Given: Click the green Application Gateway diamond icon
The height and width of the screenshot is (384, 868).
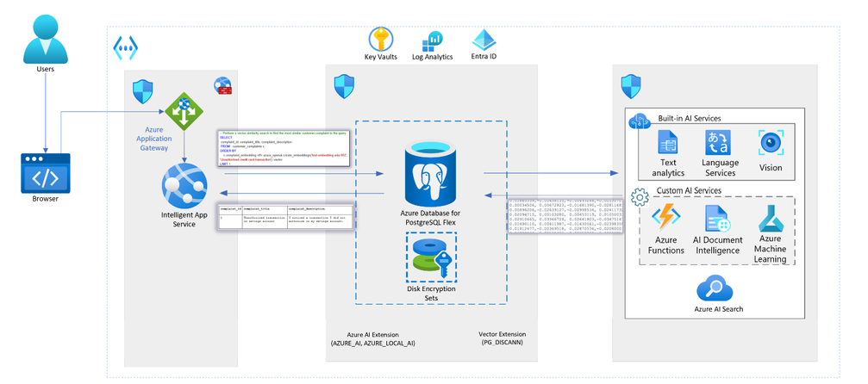Looking at the screenshot, I should [184, 112].
